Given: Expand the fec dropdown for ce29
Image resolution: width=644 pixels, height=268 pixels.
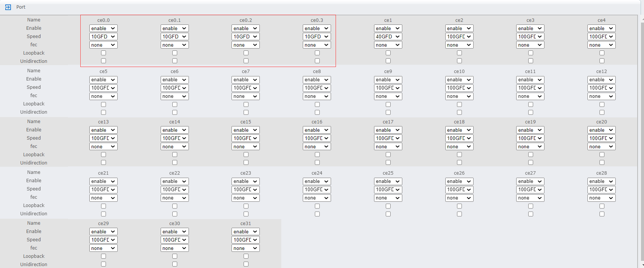Looking at the screenshot, I should [x=103, y=248].
